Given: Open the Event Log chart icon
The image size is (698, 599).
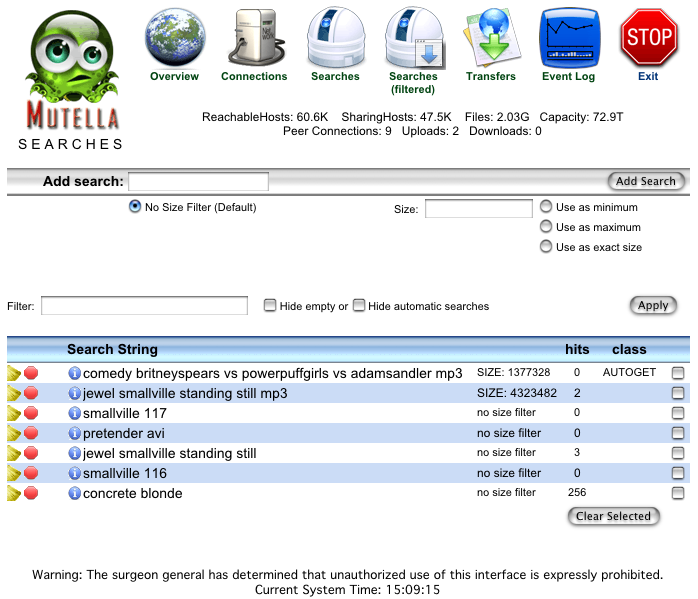Looking at the screenshot, I should click(568, 36).
